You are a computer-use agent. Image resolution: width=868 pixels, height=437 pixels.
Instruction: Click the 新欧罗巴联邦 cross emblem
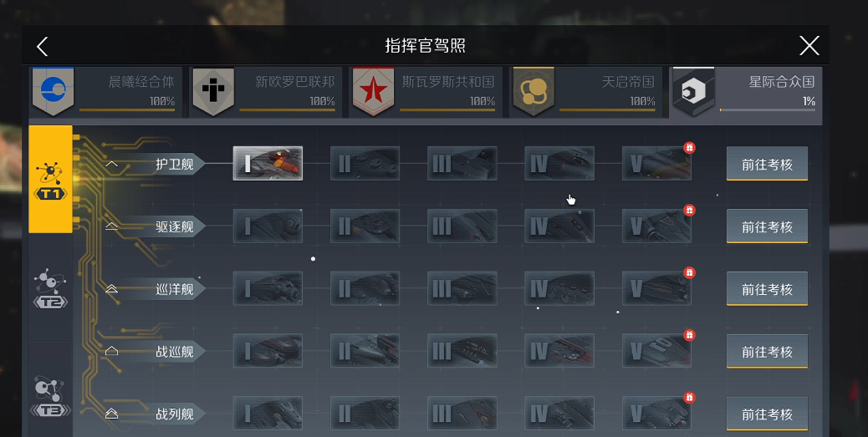point(213,92)
